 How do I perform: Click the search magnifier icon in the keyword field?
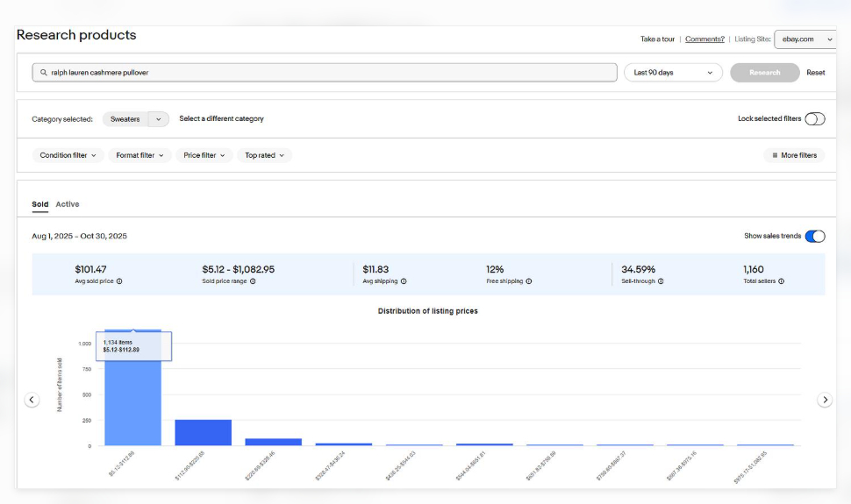(x=43, y=72)
